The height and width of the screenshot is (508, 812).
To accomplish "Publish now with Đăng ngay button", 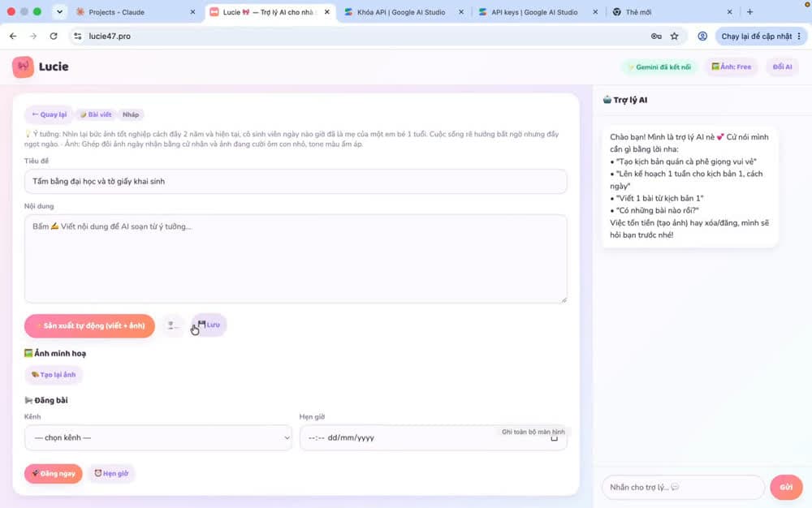I will coord(54,473).
